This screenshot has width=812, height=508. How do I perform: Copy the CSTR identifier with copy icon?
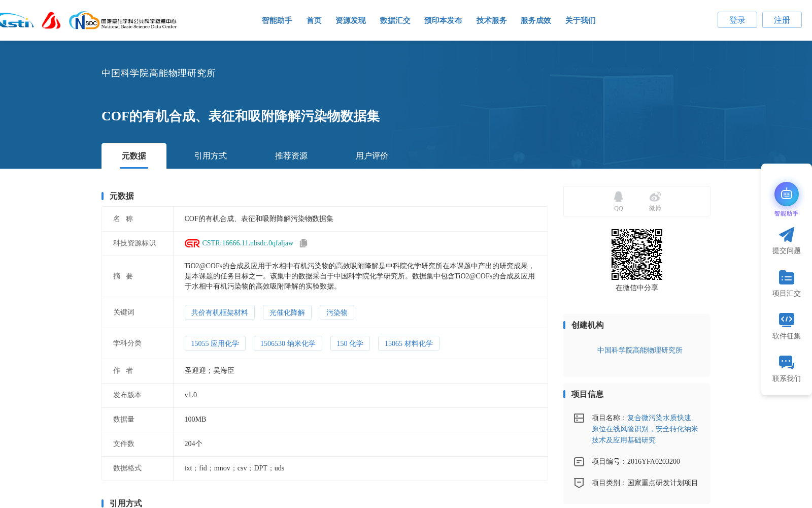point(303,243)
